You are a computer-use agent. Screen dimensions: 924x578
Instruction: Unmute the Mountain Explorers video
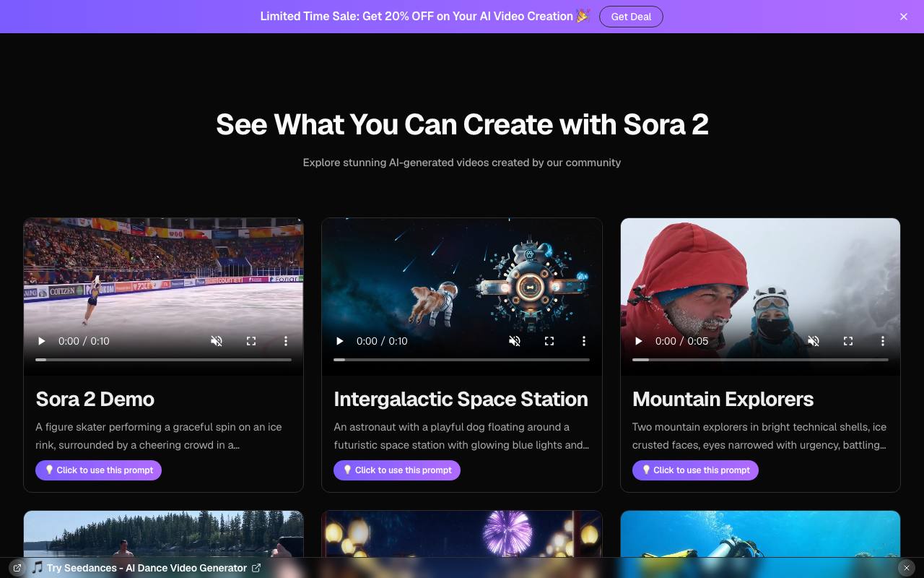814,341
